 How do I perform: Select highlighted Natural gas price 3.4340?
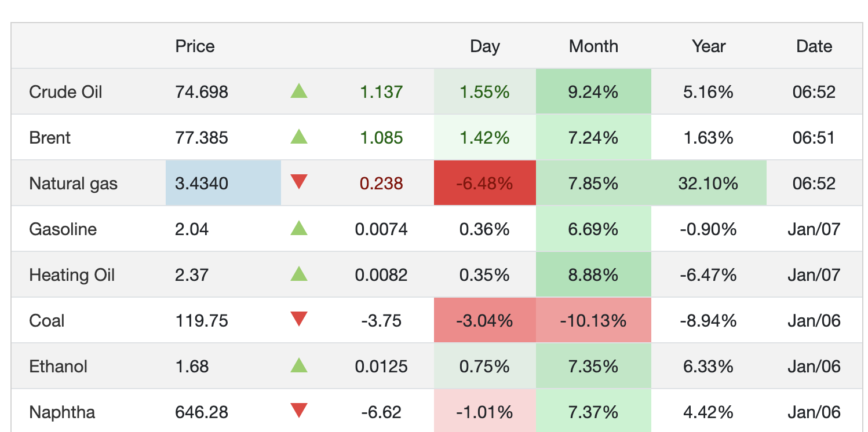click(x=202, y=184)
